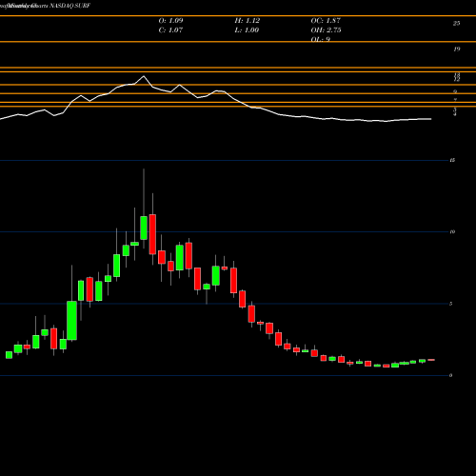Click the 'OH: 2.75' reading
Image resolution: width=476 pixels, height=476 pixels.
click(x=326, y=30)
